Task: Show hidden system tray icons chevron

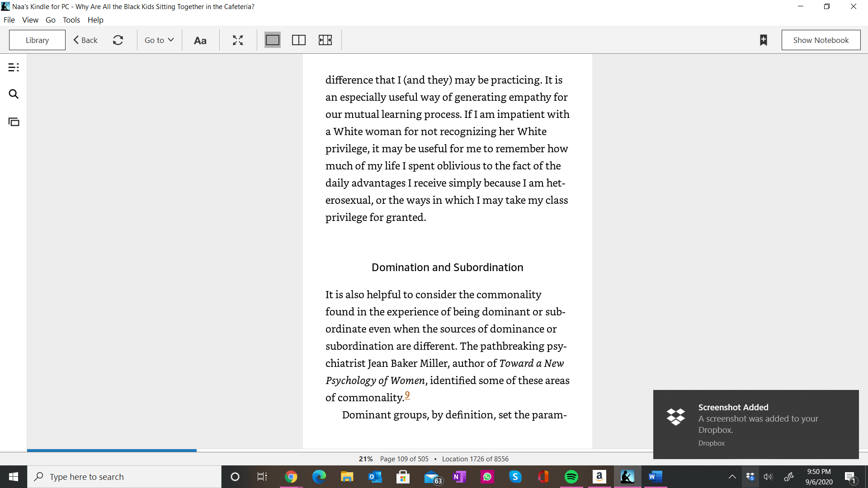Action: (x=732, y=477)
